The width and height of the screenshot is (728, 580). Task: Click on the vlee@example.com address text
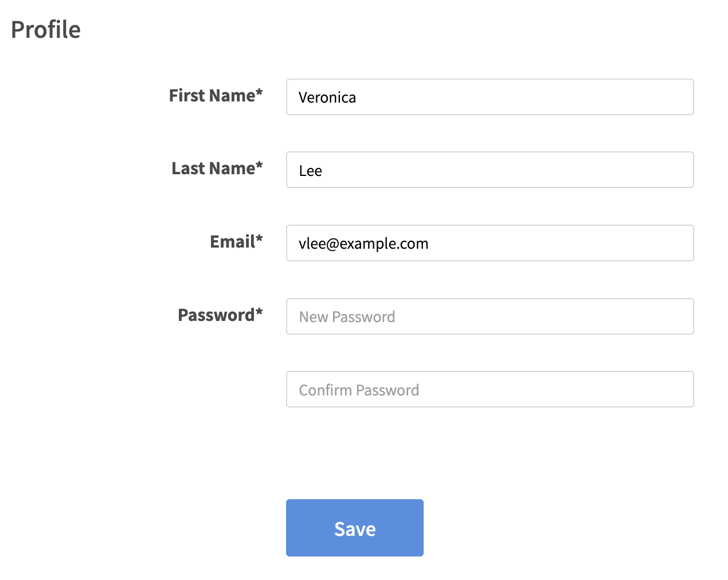point(363,244)
